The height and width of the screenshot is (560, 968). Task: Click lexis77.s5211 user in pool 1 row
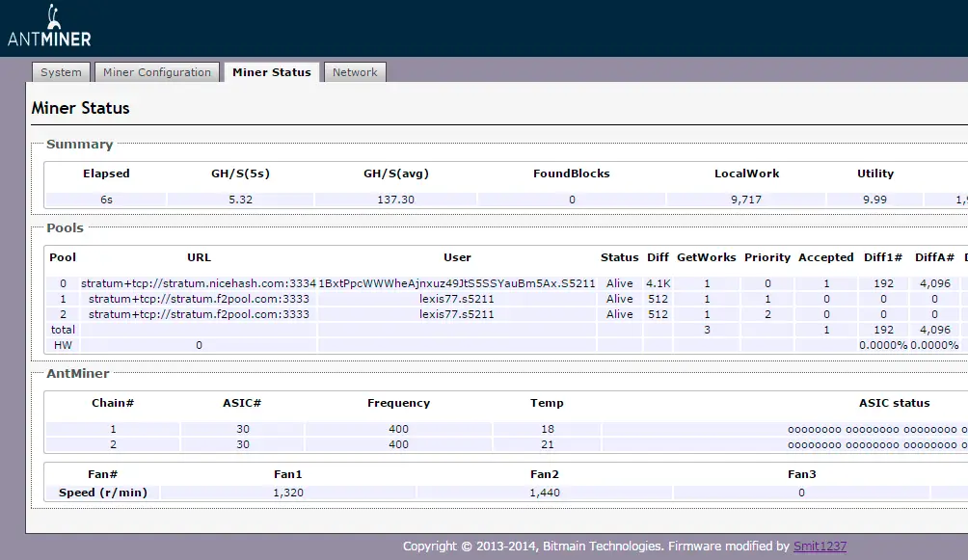point(457,299)
